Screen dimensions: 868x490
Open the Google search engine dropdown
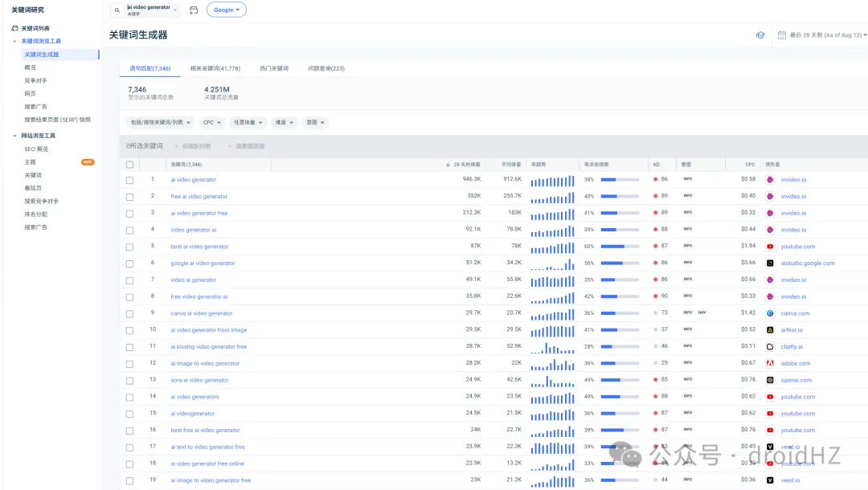tap(227, 10)
